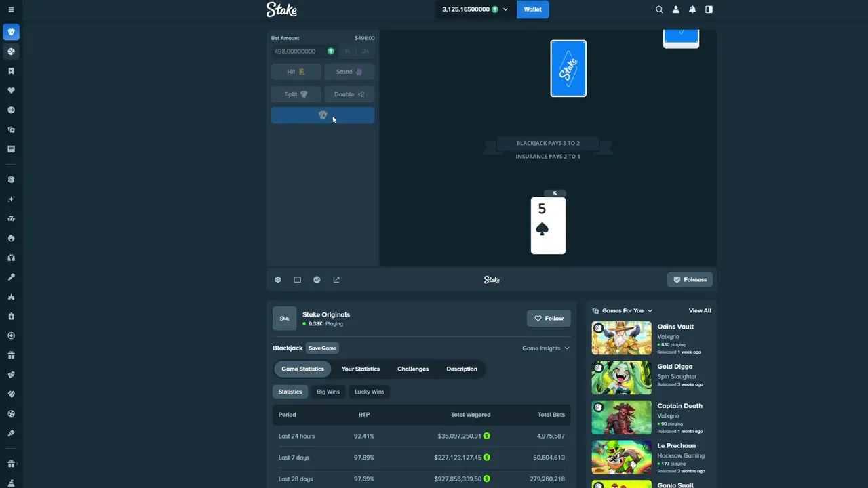Click the Hit button

click(x=296, y=72)
